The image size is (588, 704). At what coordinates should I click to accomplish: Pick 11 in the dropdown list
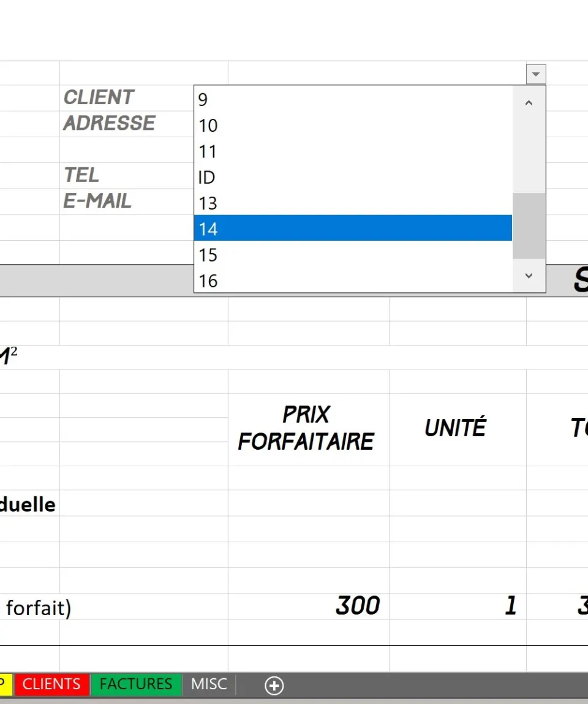353,151
